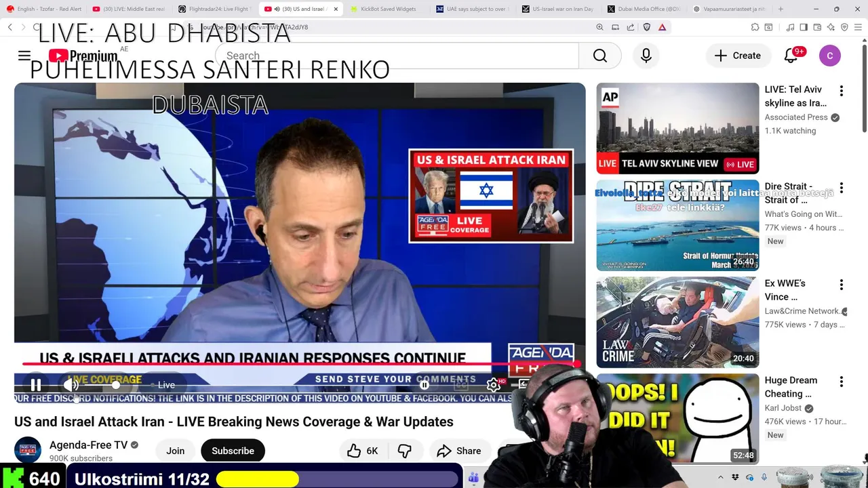Switch to Dubai Media Office tab
This screenshot has width=868, height=488.
click(x=644, y=9)
